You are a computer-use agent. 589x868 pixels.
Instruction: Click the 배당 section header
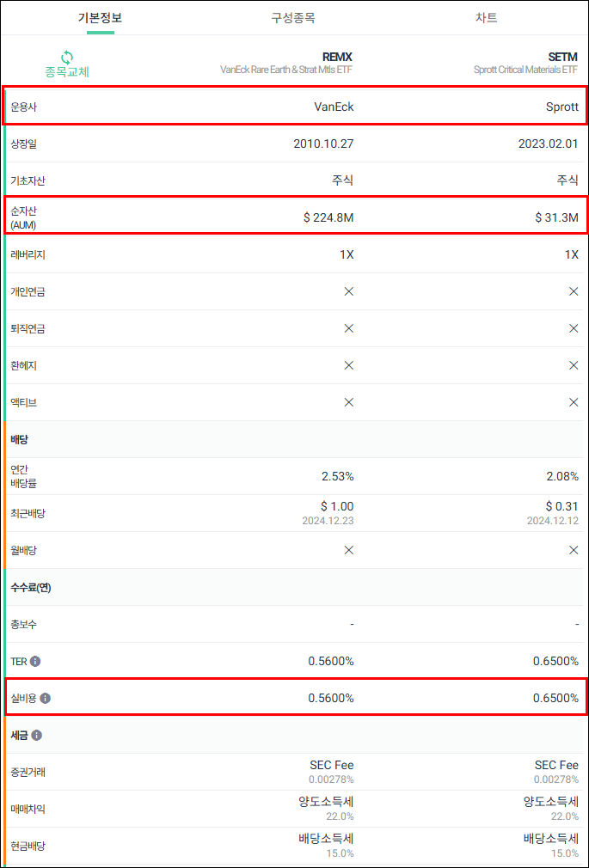tap(20, 439)
